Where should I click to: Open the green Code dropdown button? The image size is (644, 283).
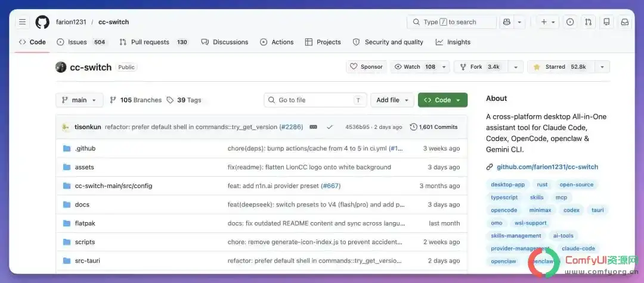pyautogui.click(x=442, y=100)
